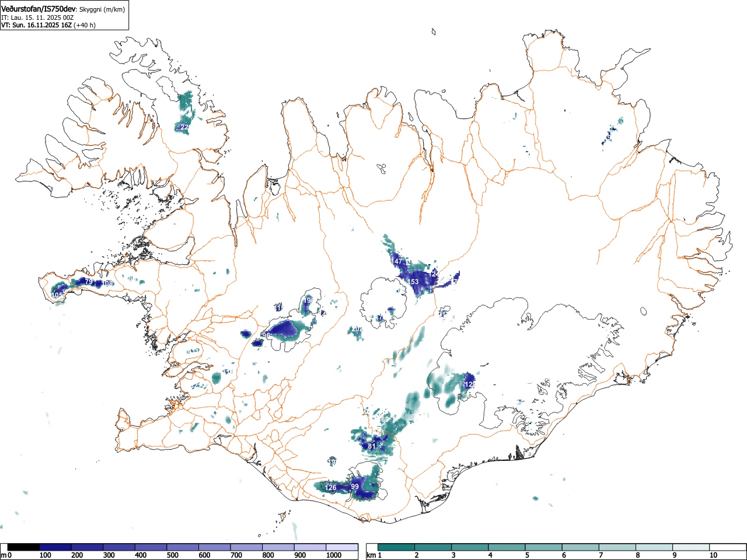Image resolution: width=747 pixels, height=560 pixels.
Task: Pick the 200–300 m legend color block
Action: 87,547
